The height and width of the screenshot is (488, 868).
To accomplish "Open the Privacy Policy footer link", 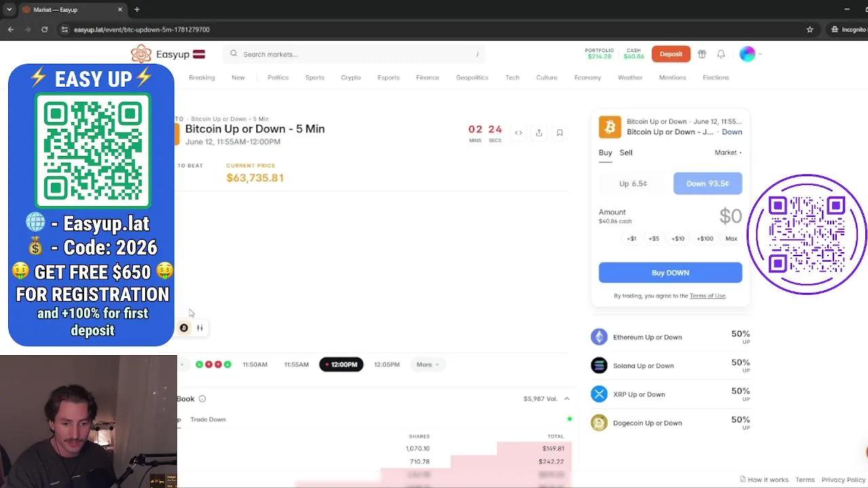I will pos(844,480).
